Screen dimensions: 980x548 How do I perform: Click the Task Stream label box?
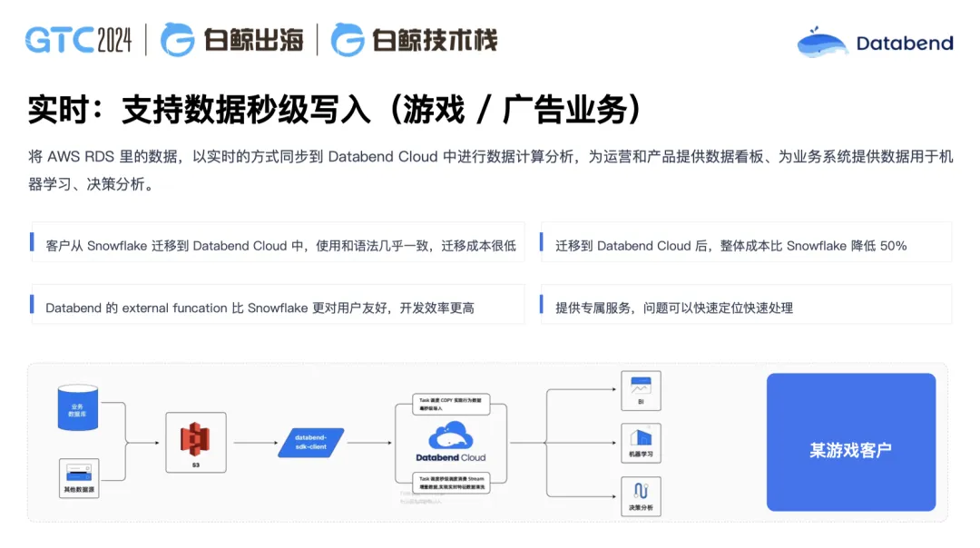(x=451, y=483)
